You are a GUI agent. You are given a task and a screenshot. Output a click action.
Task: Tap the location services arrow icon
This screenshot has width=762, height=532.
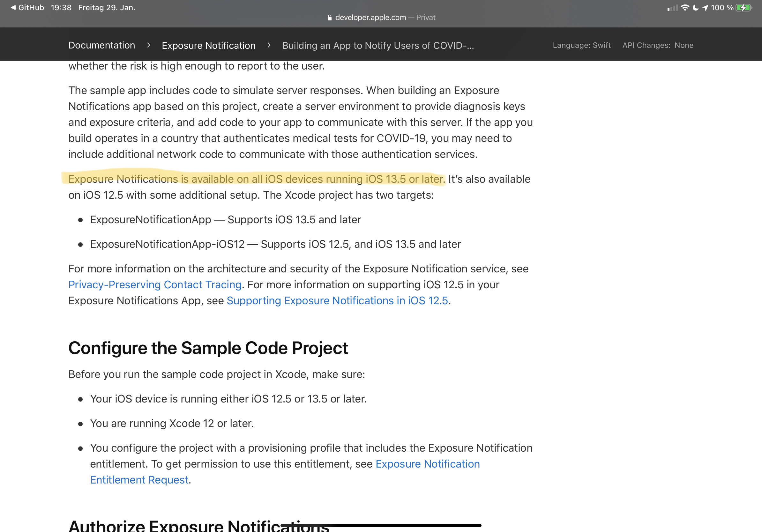coord(705,8)
